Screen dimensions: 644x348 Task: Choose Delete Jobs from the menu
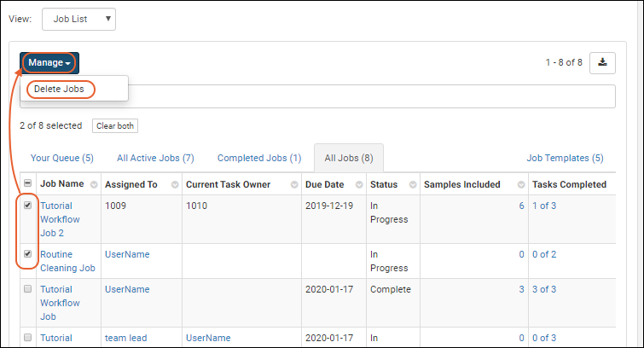point(59,89)
